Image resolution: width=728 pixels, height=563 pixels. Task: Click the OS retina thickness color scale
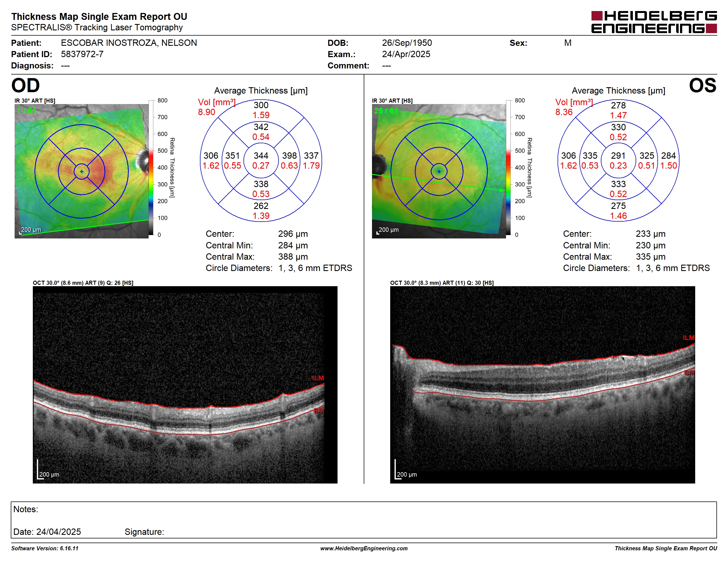pyautogui.click(x=508, y=168)
